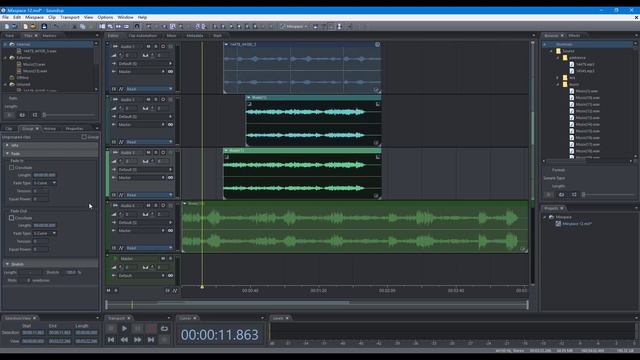Switch to the History tab in left panel
The height and width of the screenshot is (360, 640).
50,129
